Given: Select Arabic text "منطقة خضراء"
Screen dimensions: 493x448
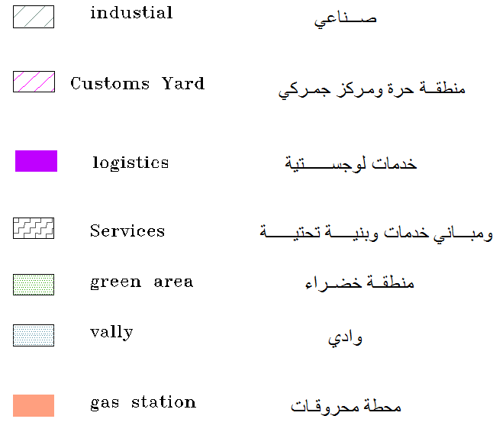Looking at the screenshot, I should (x=359, y=284).
